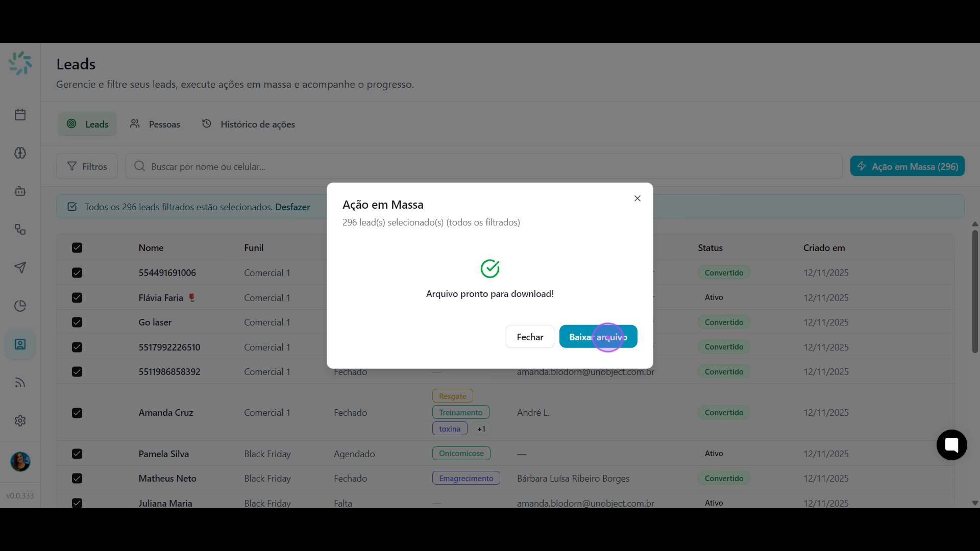Open the pie chart reports icon
The image size is (980, 551).
(x=20, y=306)
